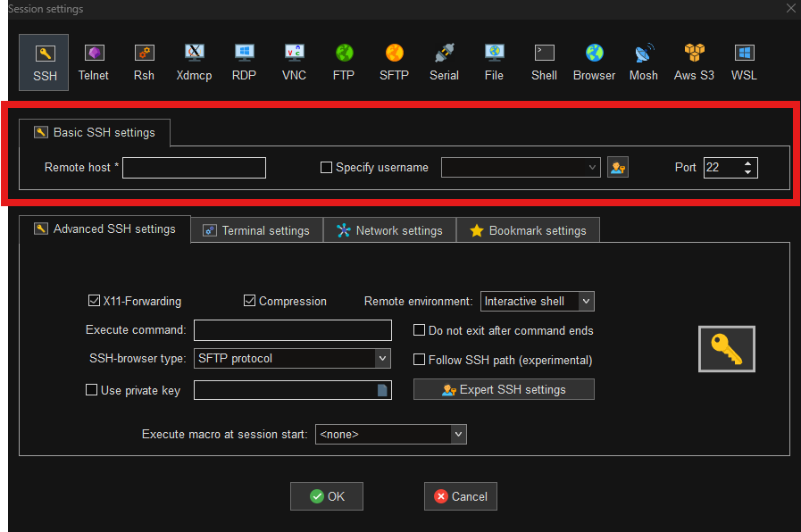Enable Do not exit after command ends
Screen dimensions: 801x532
(x=419, y=330)
